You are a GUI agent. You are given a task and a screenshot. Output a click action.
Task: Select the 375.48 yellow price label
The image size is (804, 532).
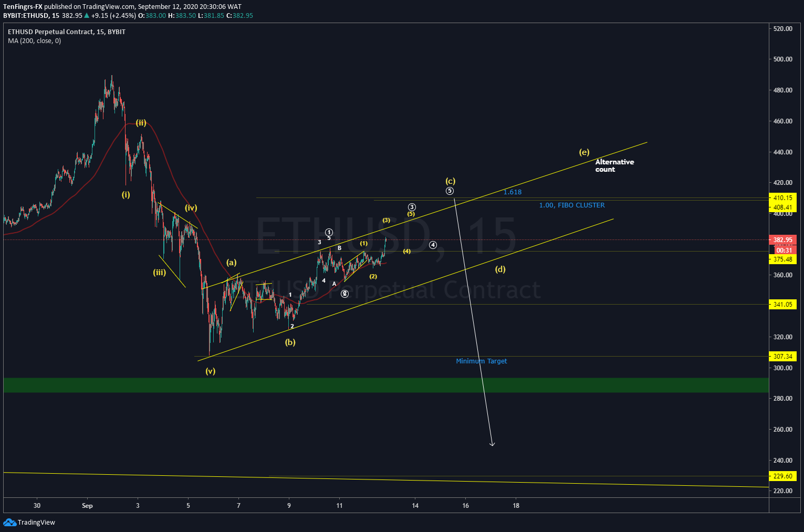coord(782,259)
